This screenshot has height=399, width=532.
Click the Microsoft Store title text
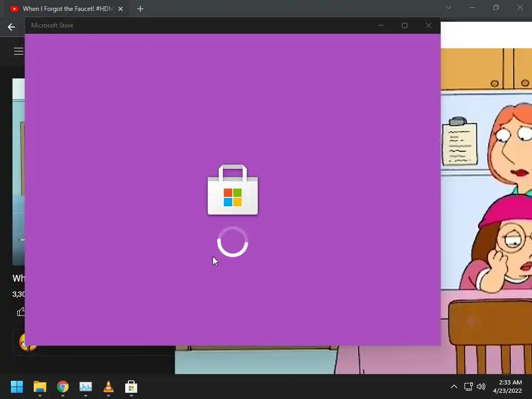tap(52, 25)
